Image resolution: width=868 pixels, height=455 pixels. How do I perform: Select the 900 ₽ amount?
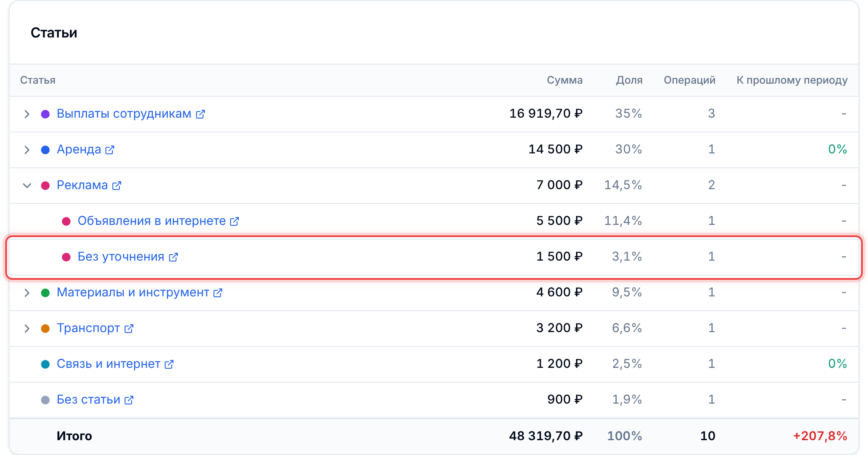coord(565,400)
